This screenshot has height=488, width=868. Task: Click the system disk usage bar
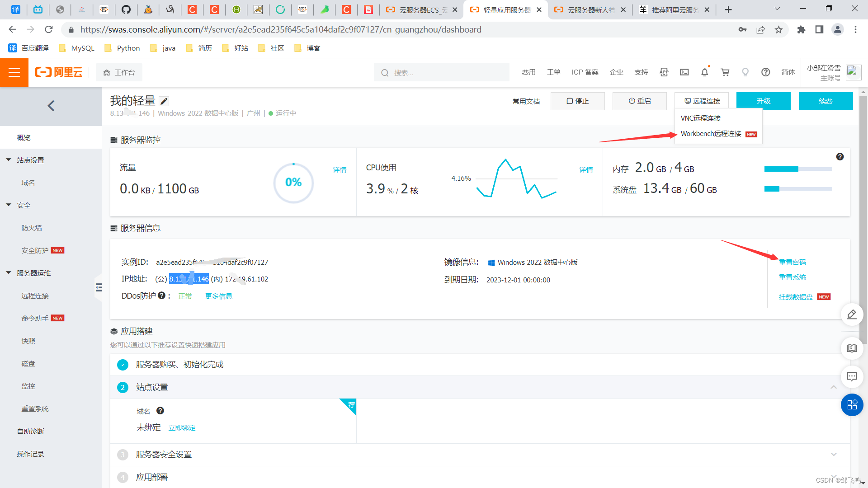click(798, 189)
